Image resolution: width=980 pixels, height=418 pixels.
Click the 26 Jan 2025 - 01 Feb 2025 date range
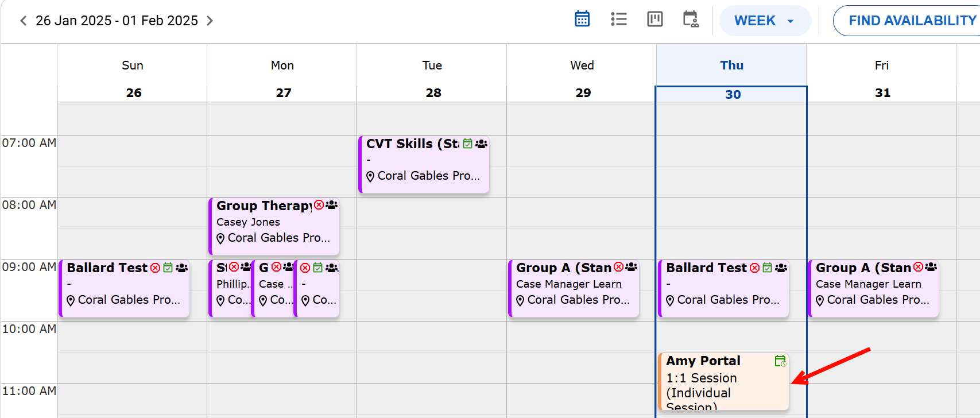click(x=117, y=21)
